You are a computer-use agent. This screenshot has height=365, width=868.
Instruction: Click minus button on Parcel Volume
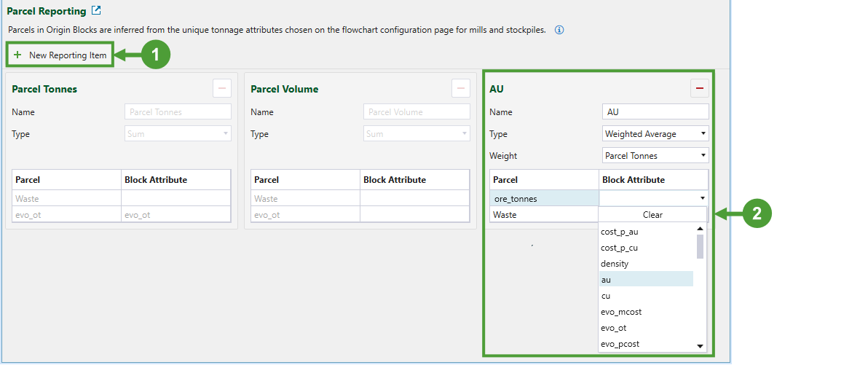[460, 88]
